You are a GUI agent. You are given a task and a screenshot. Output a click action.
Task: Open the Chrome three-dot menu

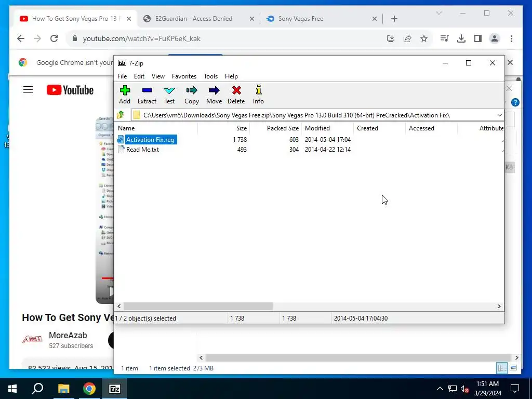pos(511,38)
